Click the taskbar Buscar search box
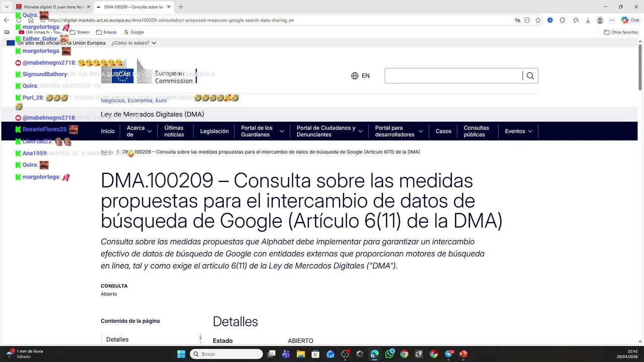Image resolution: width=644 pixels, height=362 pixels. (226, 354)
